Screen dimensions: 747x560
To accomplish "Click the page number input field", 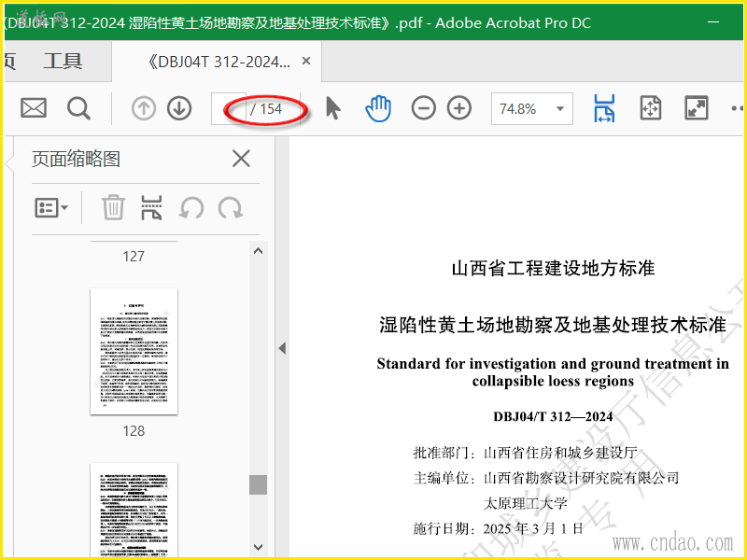I will click(x=229, y=108).
